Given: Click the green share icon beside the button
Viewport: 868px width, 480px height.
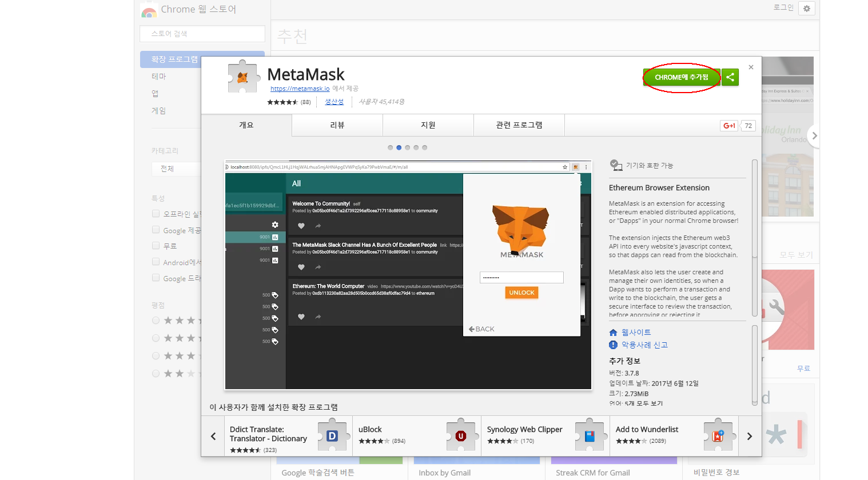Looking at the screenshot, I should (x=730, y=77).
